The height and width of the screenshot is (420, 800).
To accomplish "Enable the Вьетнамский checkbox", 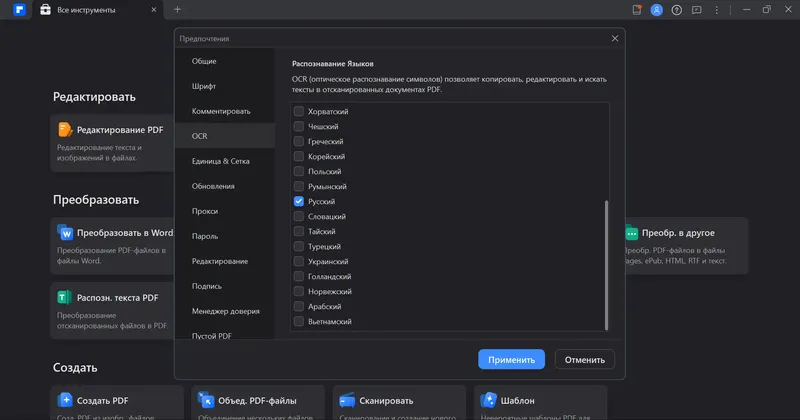I will click(298, 322).
